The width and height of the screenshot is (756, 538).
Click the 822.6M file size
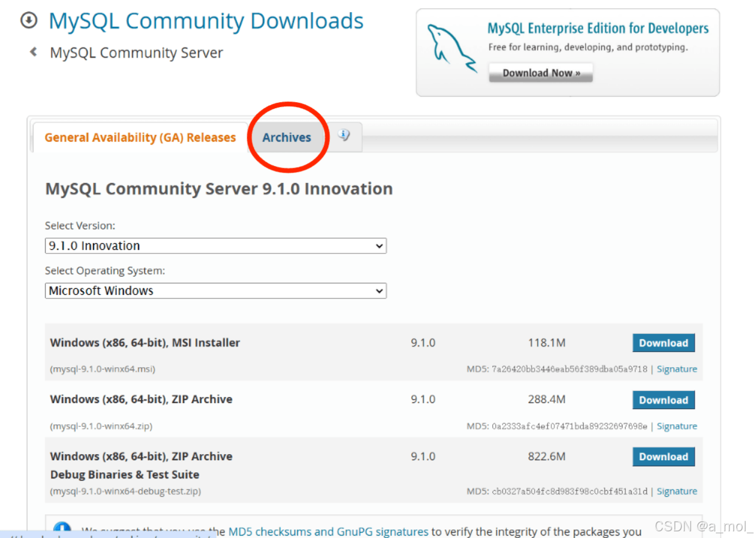(x=547, y=456)
